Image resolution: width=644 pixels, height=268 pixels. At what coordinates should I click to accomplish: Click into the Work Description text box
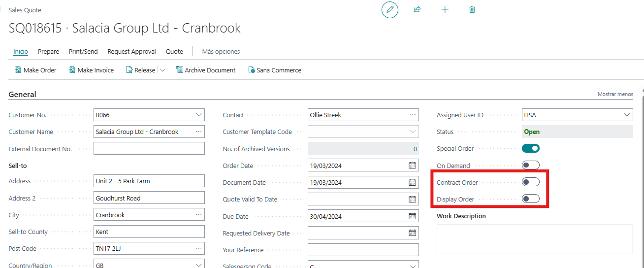click(534, 239)
